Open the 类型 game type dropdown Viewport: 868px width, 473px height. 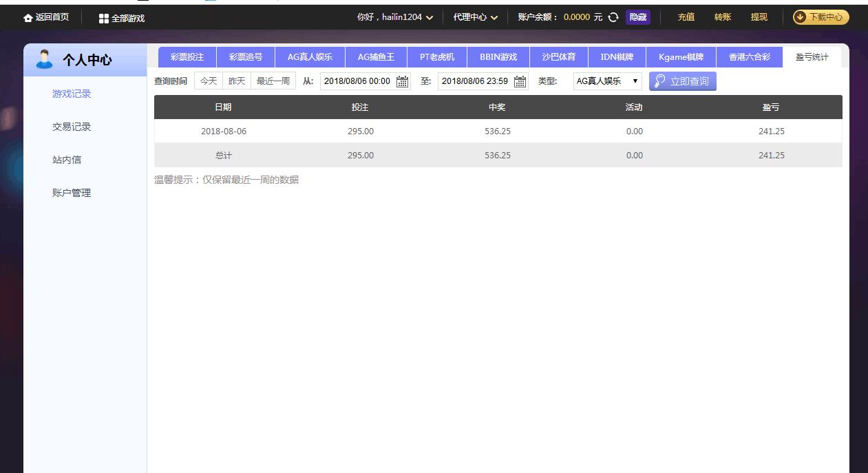pos(606,81)
